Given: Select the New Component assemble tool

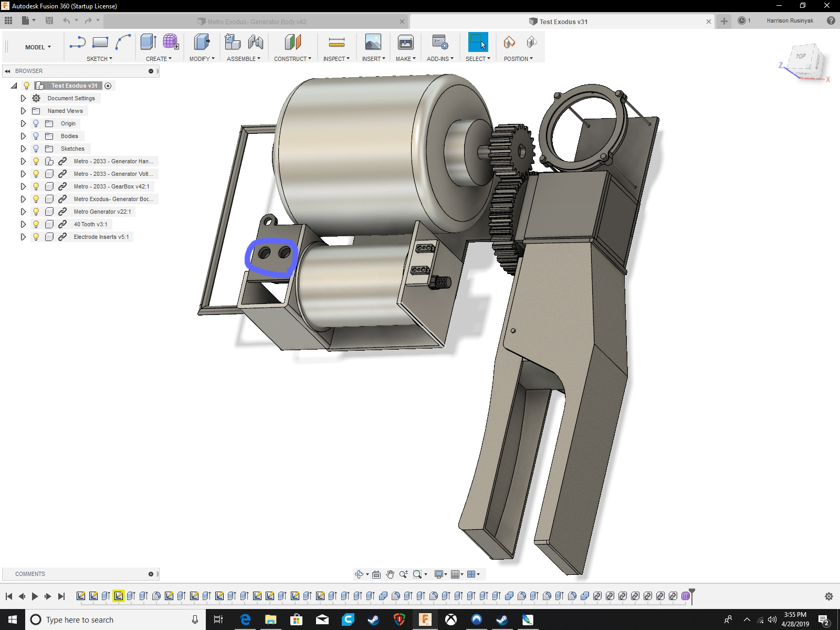Looking at the screenshot, I should [233, 42].
